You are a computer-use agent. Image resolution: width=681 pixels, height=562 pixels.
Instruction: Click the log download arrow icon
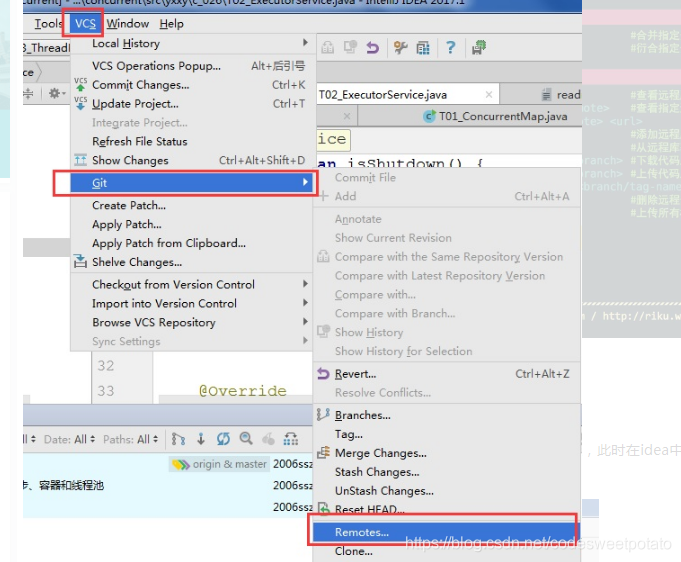[201, 439]
